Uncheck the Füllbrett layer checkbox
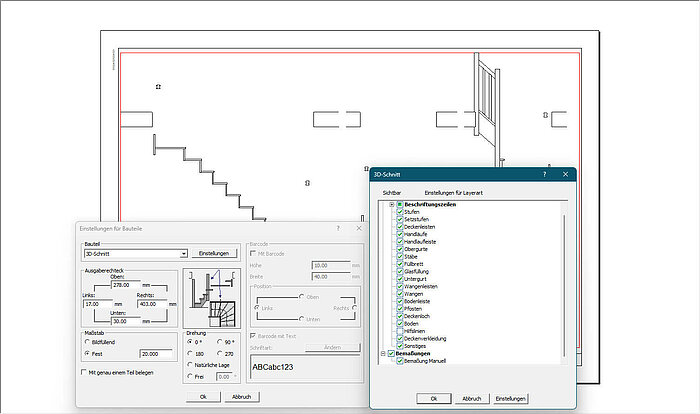 pyautogui.click(x=400, y=264)
